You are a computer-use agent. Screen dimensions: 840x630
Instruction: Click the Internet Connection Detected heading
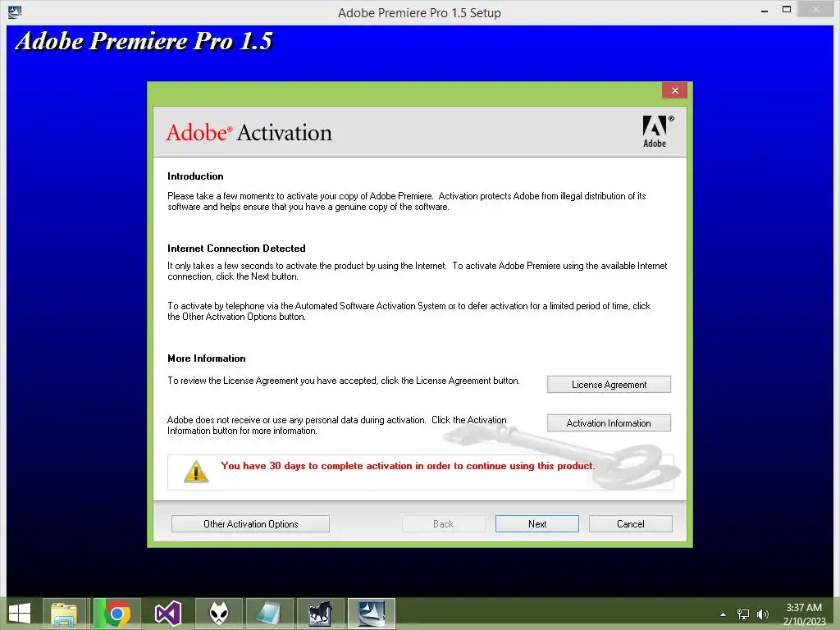click(x=236, y=249)
